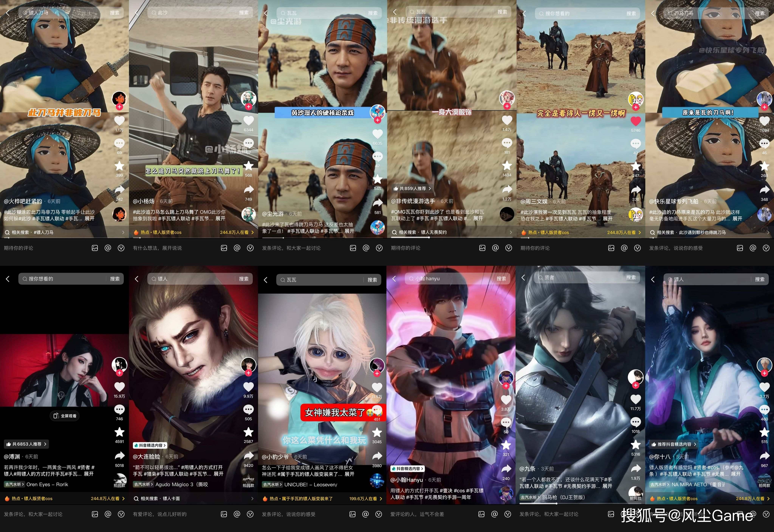This screenshot has height=532, width=774.
Task: Open the 460 comments on @你十八 video
Action: coord(764,410)
